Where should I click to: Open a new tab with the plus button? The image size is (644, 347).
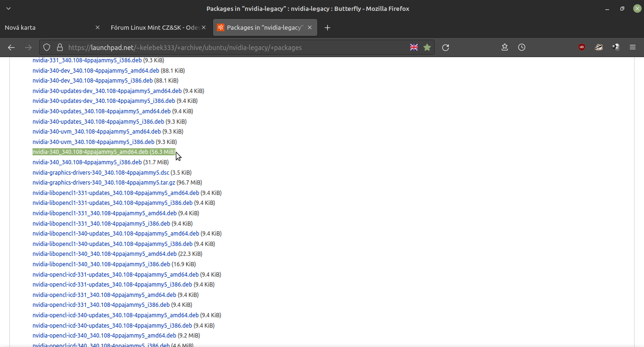click(328, 27)
